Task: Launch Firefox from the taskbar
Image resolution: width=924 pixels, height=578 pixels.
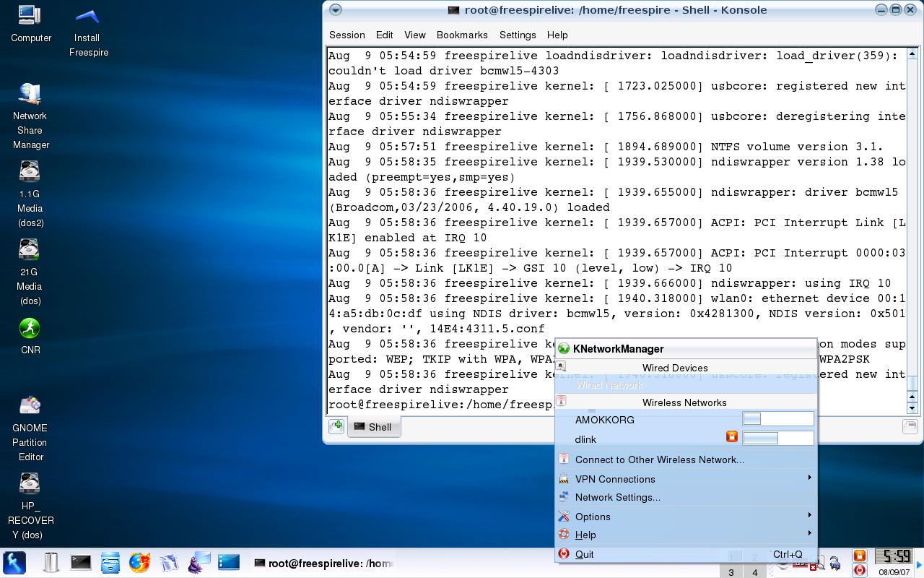Action: click(139, 562)
